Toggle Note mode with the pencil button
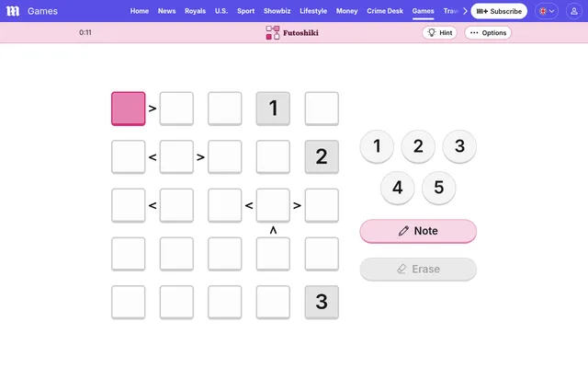 pyautogui.click(x=418, y=231)
